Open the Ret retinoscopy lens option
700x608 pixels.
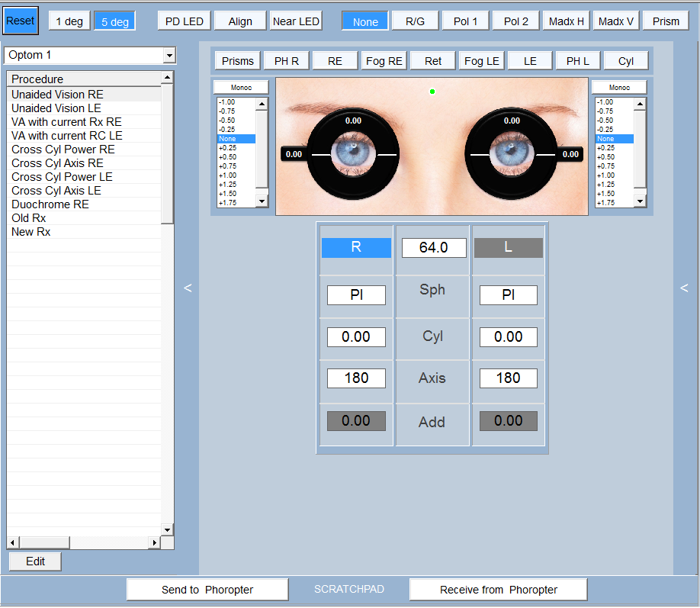(432, 61)
